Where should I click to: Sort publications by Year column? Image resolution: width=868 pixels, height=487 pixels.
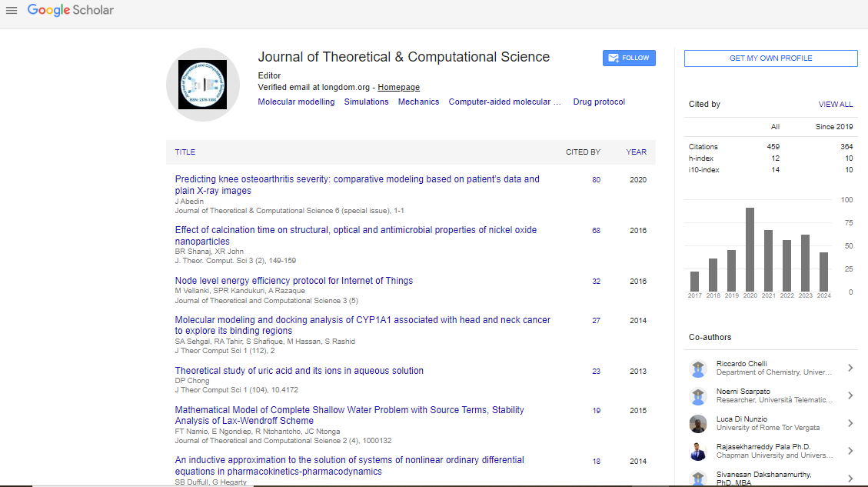coord(636,152)
